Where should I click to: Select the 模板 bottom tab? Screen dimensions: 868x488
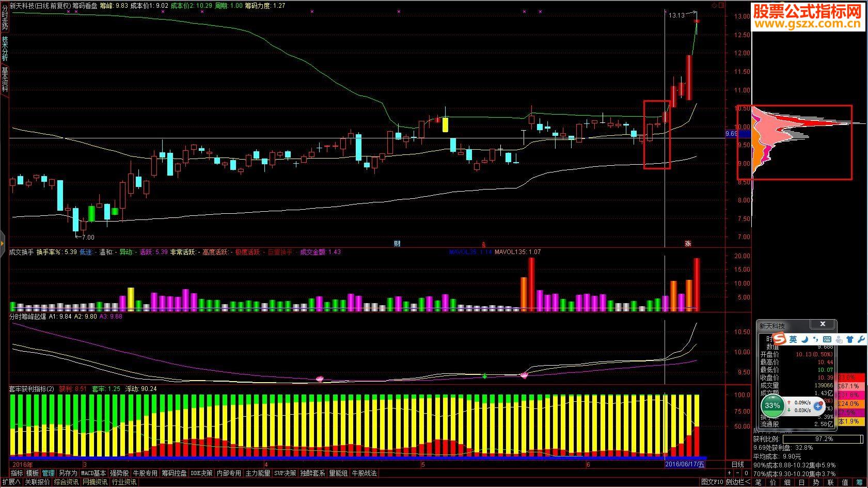point(33,473)
